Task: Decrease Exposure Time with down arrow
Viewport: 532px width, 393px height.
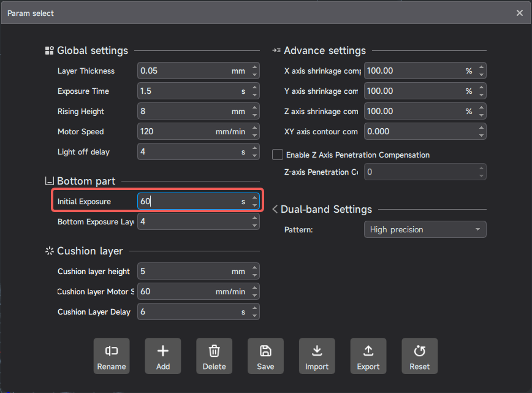Action: coord(255,95)
